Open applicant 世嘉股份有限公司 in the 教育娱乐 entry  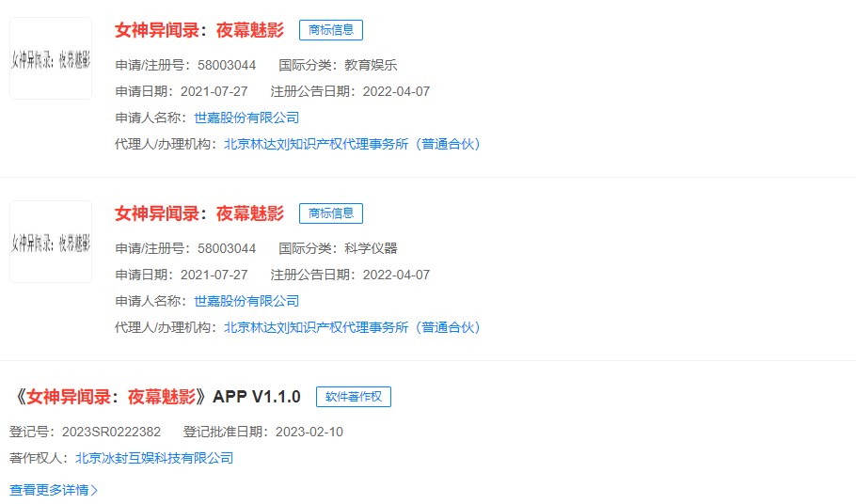(246, 118)
